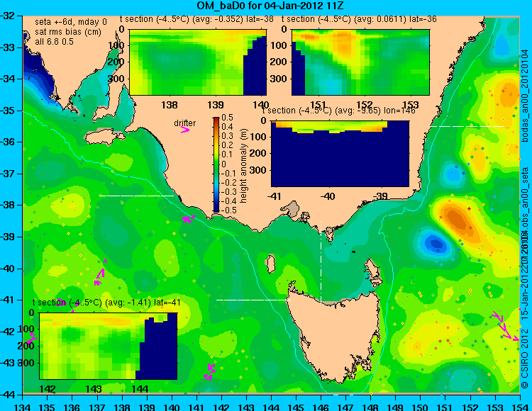
Task: Click the 154 longitude label on bottom axis
Action: (519, 407)
